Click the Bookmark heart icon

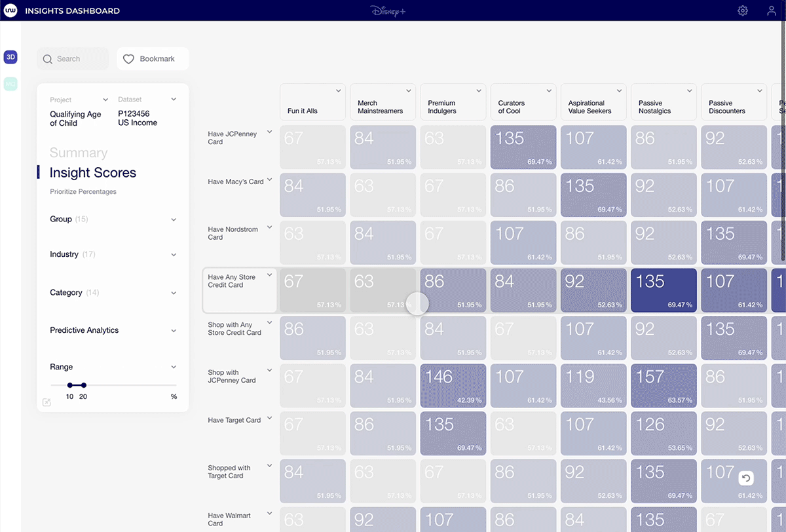click(x=128, y=59)
